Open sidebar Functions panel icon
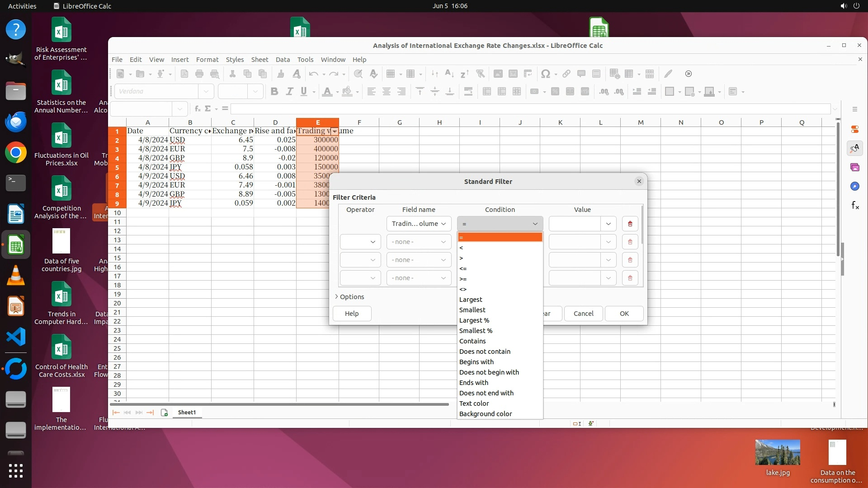This screenshot has height=488, width=868. pyautogui.click(x=855, y=206)
